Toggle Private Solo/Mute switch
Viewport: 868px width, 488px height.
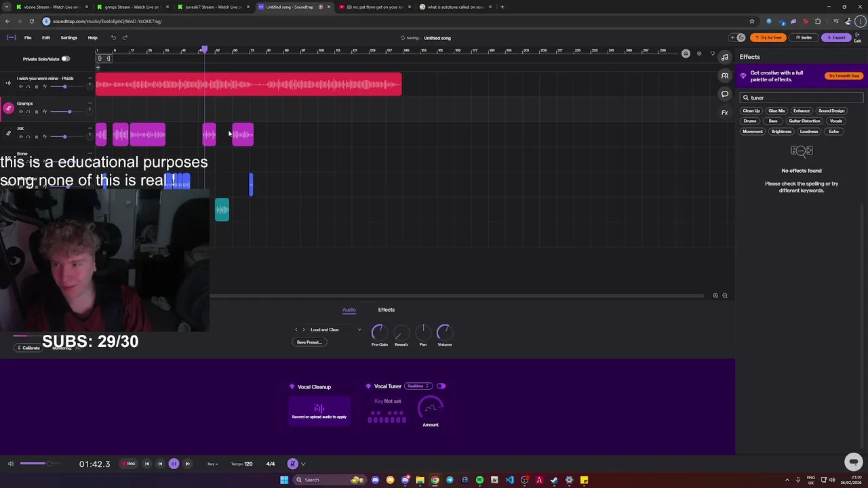[x=65, y=59]
